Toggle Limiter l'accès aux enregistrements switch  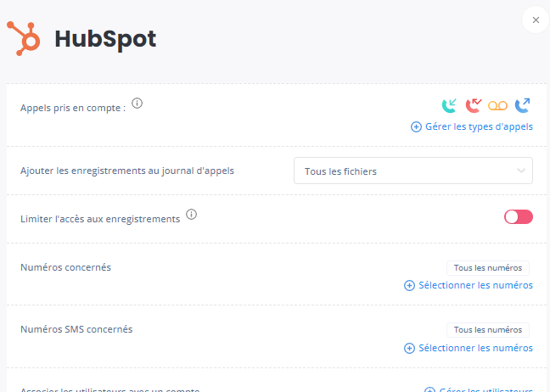[x=519, y=217]
